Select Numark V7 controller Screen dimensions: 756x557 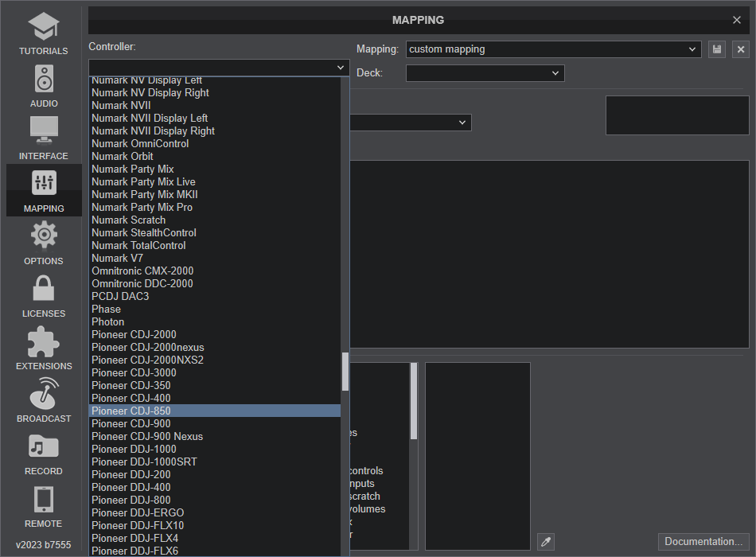click(215, 258)
